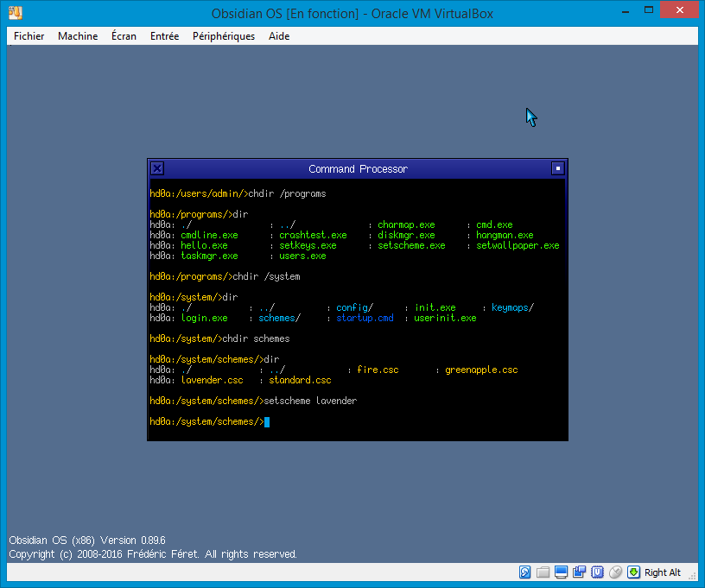Click charmap.exe in the programs listing
This screenshot has width=705, height=588.
tap(406, 224)
